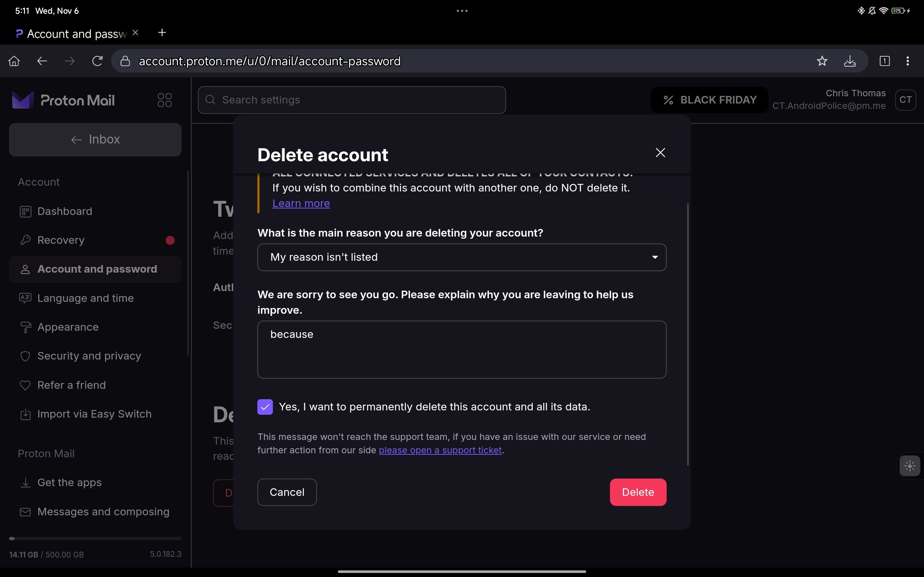Open Recovery settings section
The width and height of the screenshot is (924, 577).
click(61, 240)
